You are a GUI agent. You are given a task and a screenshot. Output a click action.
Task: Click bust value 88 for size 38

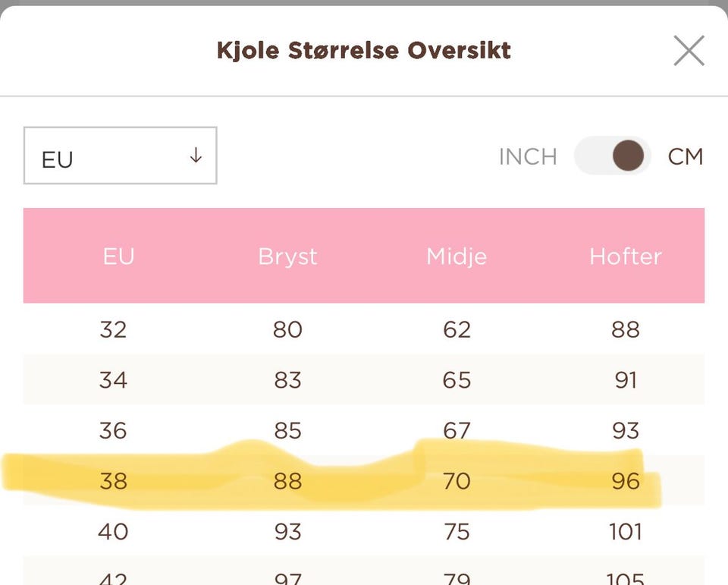tap(287, 481)
